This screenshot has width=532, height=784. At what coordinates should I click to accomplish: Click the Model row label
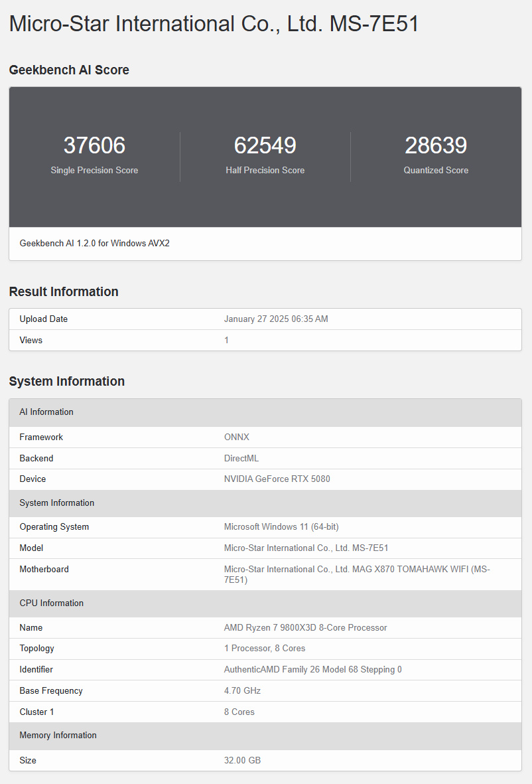pos(31,548)
